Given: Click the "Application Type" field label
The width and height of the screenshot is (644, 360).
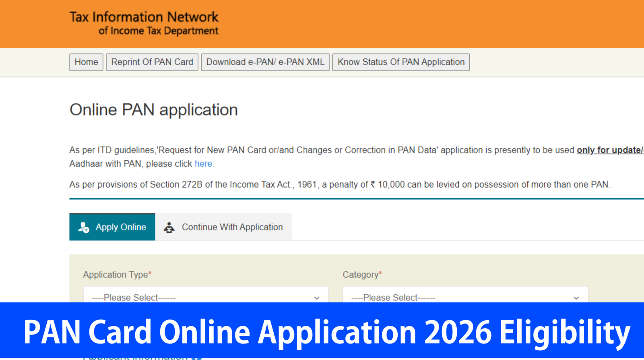Looking at the screenshot, I should (x=117, y=275).
